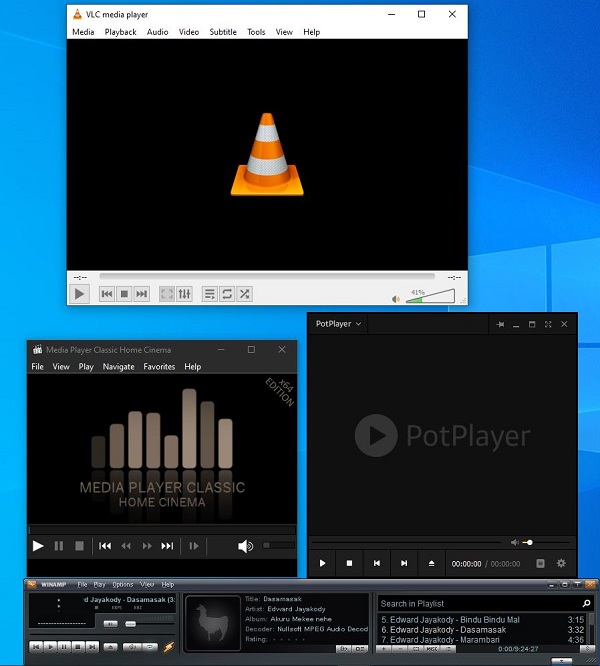Switch PotPlayer to fullscreen mode
This screenshot has width=600, height=666.
click(548, 325)
